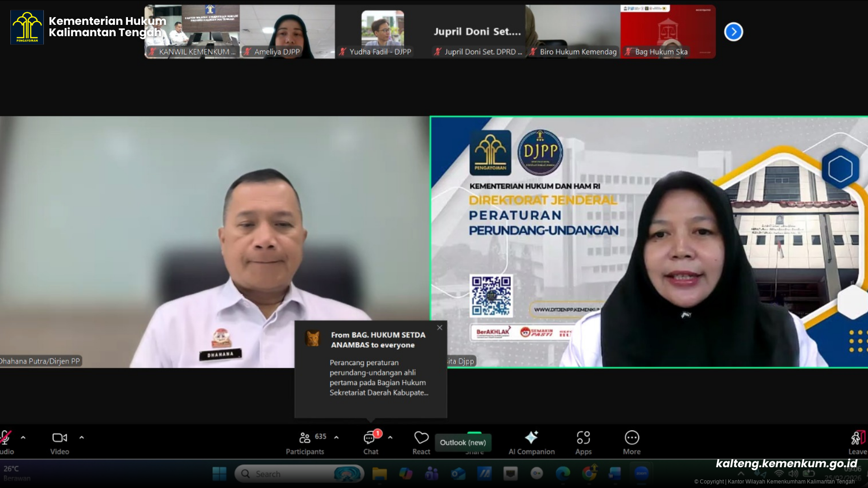Click the More options ellipsis icon
The width and height of the screenshot is (868, 488).
(632, 437)
